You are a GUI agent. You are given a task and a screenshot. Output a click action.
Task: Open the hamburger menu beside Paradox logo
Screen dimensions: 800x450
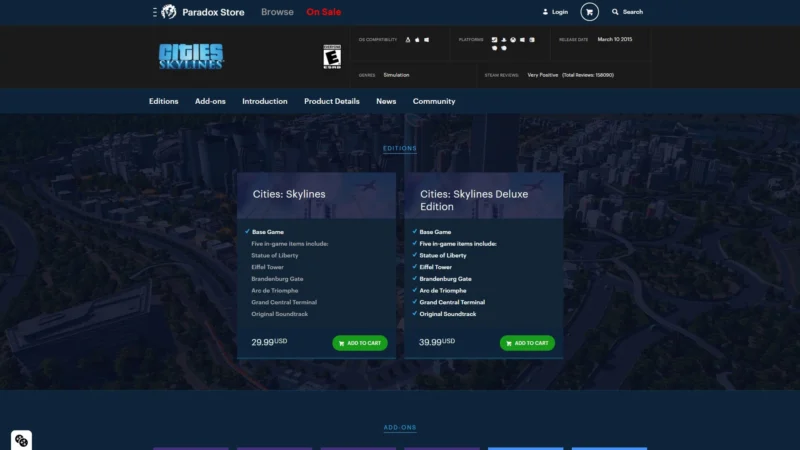tap(155, 12)
